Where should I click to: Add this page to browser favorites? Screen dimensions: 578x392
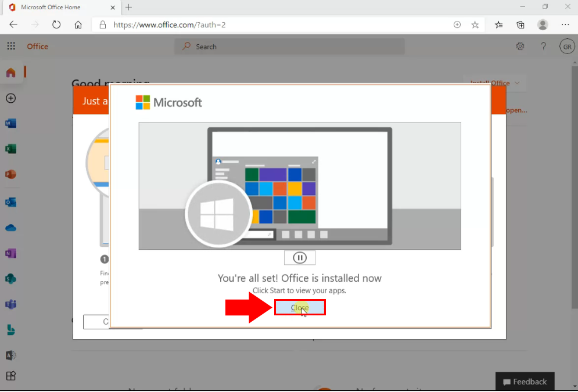pos(475,25)
